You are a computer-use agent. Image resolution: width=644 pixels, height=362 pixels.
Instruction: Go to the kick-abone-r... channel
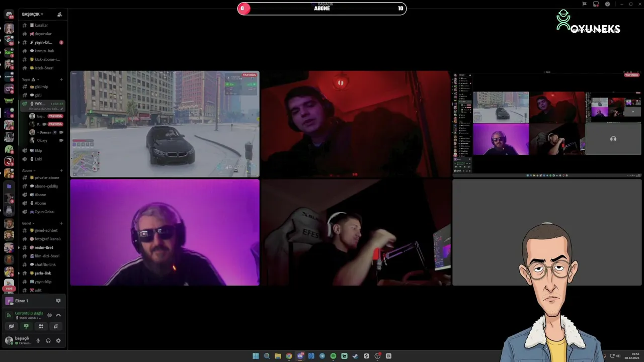[42, 59]
